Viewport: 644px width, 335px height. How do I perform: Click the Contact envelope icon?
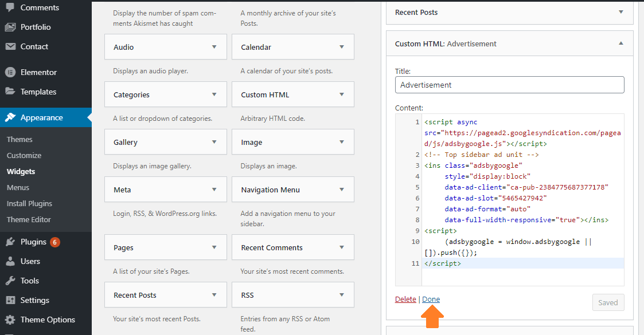[x=10, y=46]
